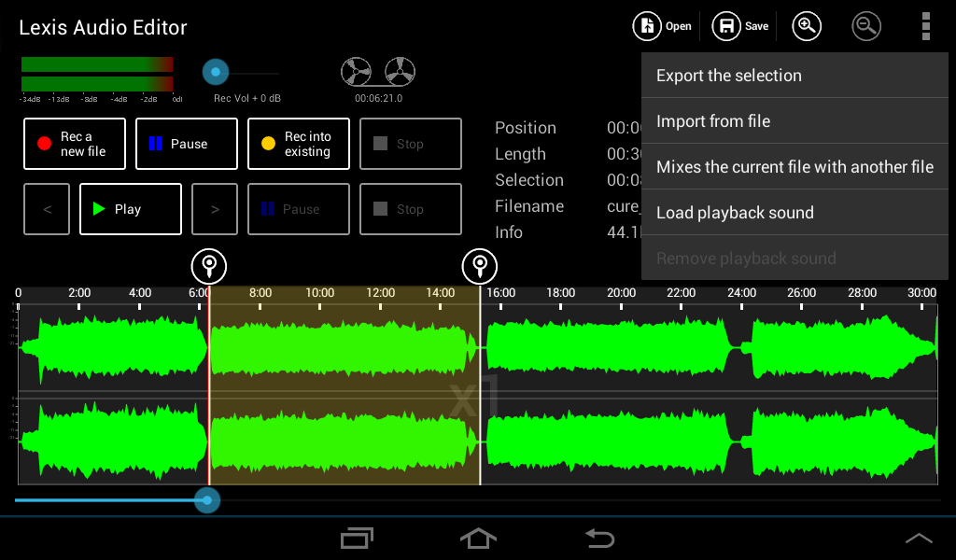The height and width of the screenshot is (560, 956).
Task: Zoom out with the minus magnifier icon
Action: (866, 26)
